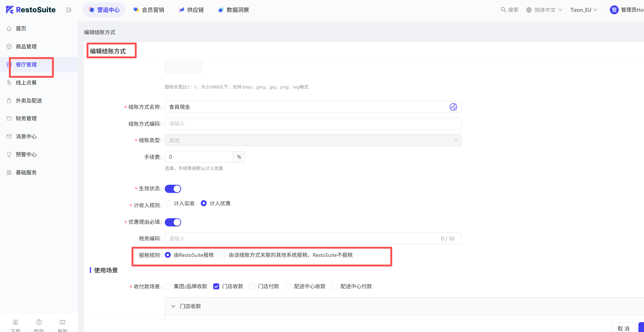Click the 预警中心 bulb icon

coord(9,154)
